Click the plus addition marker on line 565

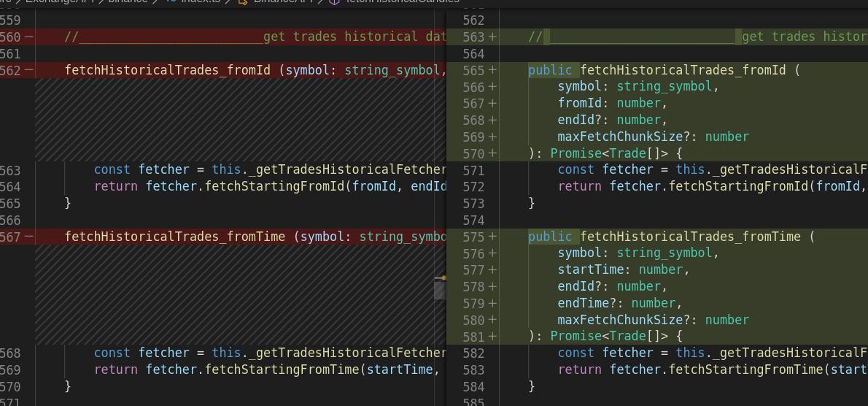(x=492, y=70)
